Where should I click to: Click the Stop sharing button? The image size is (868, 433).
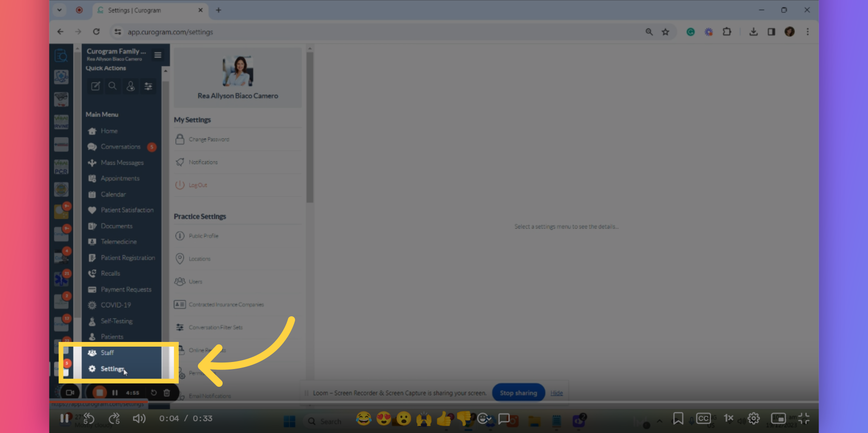point(518,392)
